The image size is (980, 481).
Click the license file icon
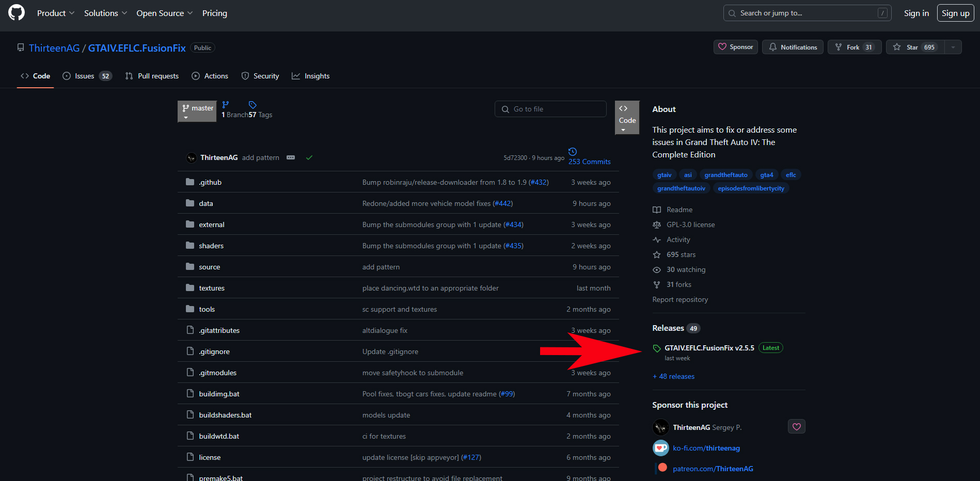(x=190, y=457)
